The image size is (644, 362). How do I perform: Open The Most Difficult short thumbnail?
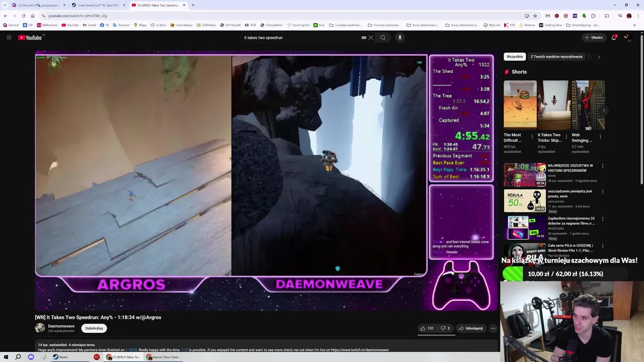520,105
